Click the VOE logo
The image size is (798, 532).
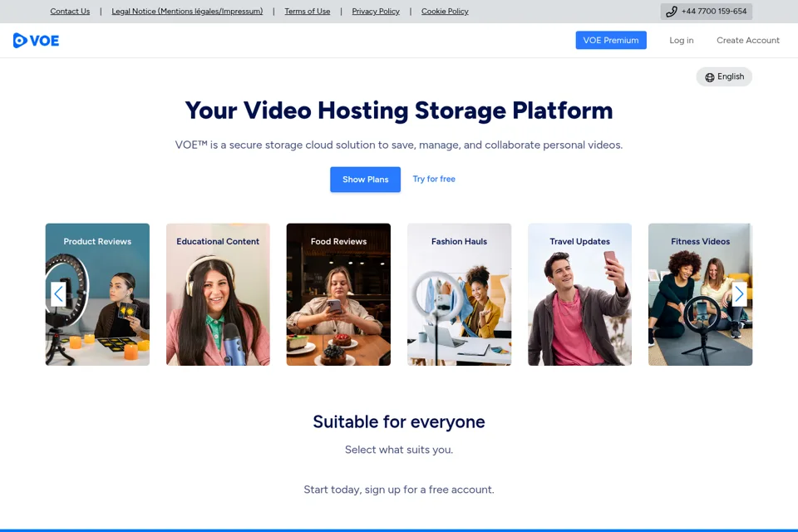coord(36,41)
